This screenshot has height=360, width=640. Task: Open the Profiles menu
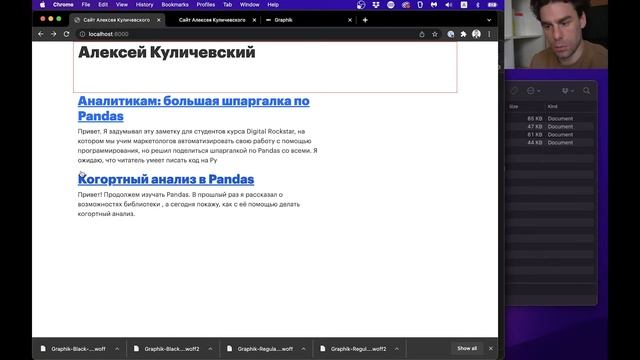click(206, 5)
